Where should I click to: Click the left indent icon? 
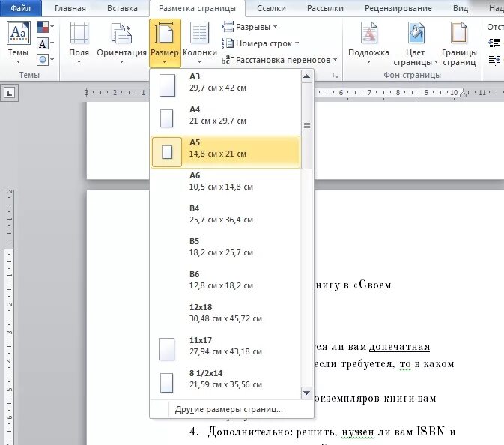pyautogui.click(x=494, y=43)
